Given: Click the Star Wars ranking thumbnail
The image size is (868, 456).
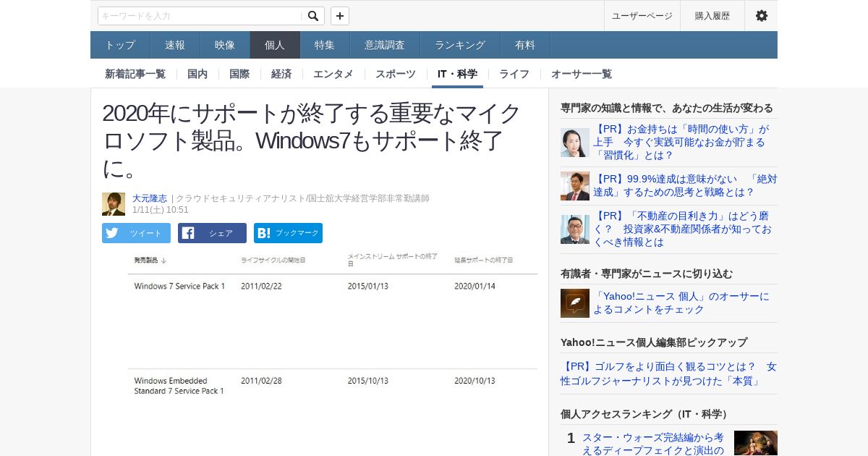Looking at the screenshot, I should tap(756, 443).
